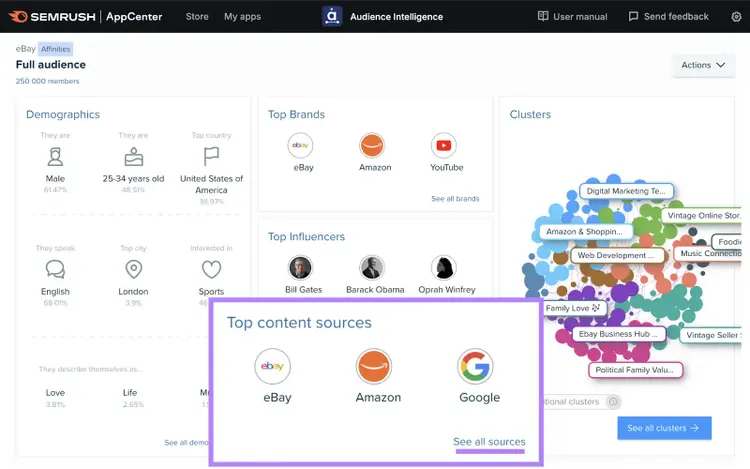
Task: Select Digital Marketing Te... cluster label
Action: [x=626, y=191]
